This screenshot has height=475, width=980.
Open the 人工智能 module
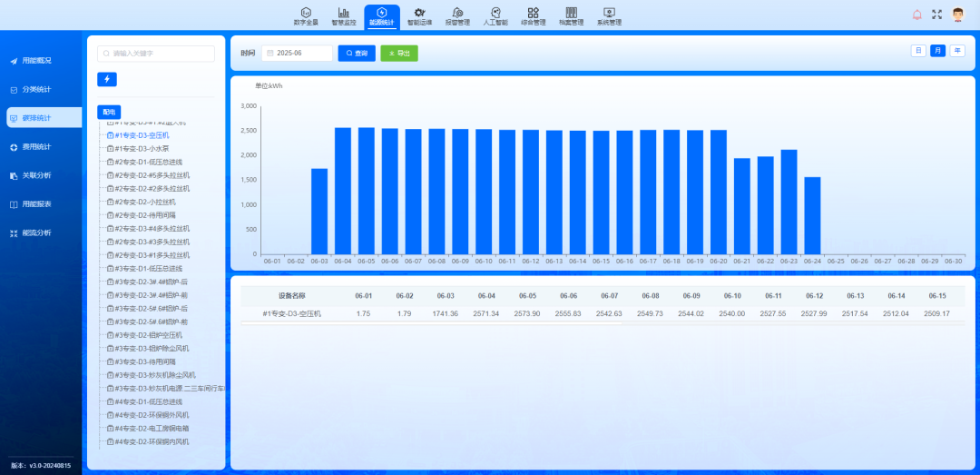tap(495, 16)
